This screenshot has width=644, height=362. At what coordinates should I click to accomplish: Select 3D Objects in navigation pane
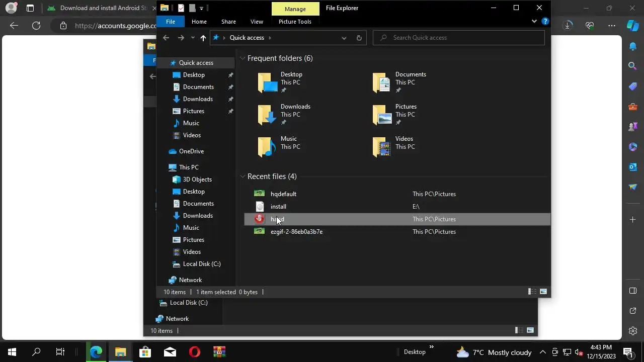tap(197, 179)
